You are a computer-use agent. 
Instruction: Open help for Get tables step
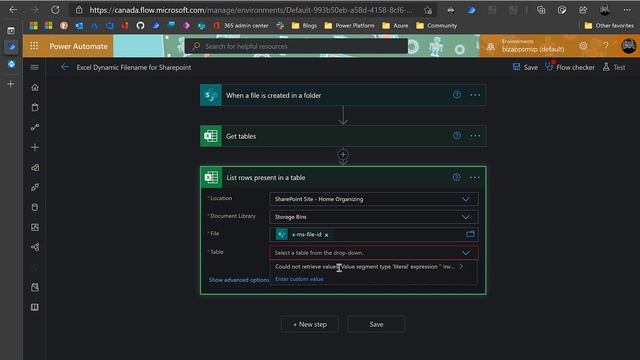pos(457,136)
